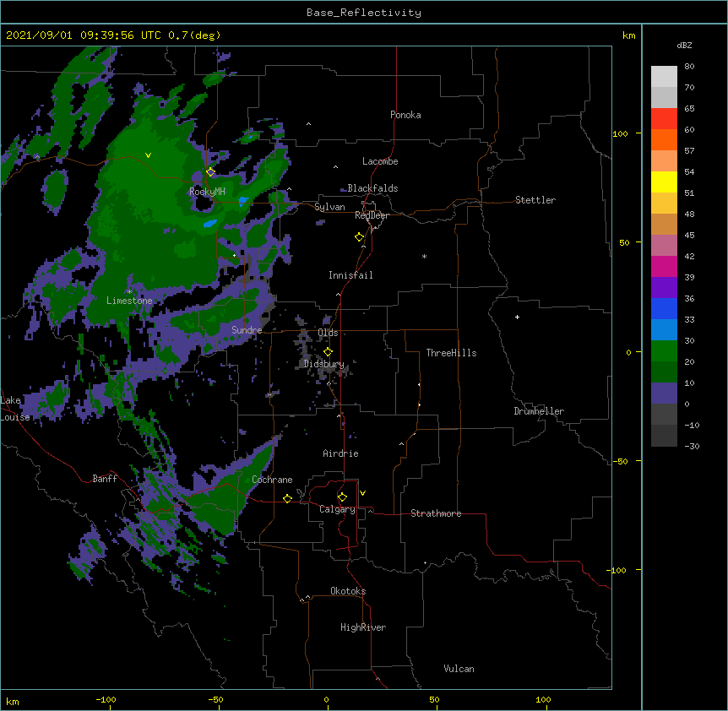The height and width of the screenshot is (711, 728).
Task: Click the Ponoka city label
Action: point(405,115)
